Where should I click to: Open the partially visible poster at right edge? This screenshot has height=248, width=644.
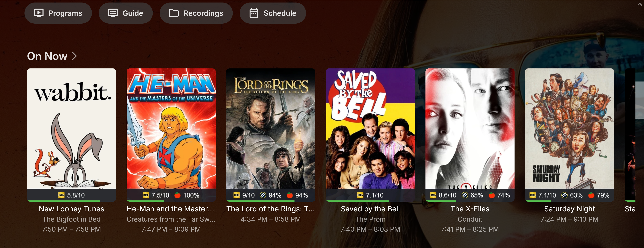630,135
